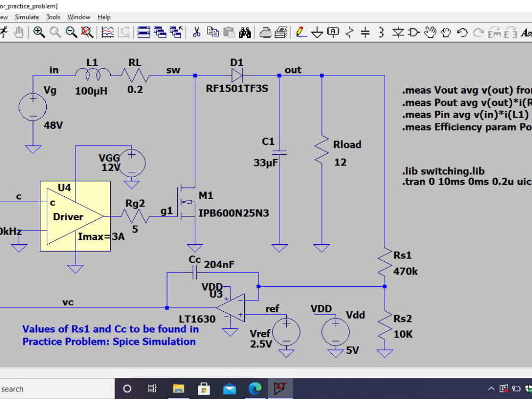This screenshot has height=399, width=532.
Task: Open the Simulate menu
Action: click(28, 16)
